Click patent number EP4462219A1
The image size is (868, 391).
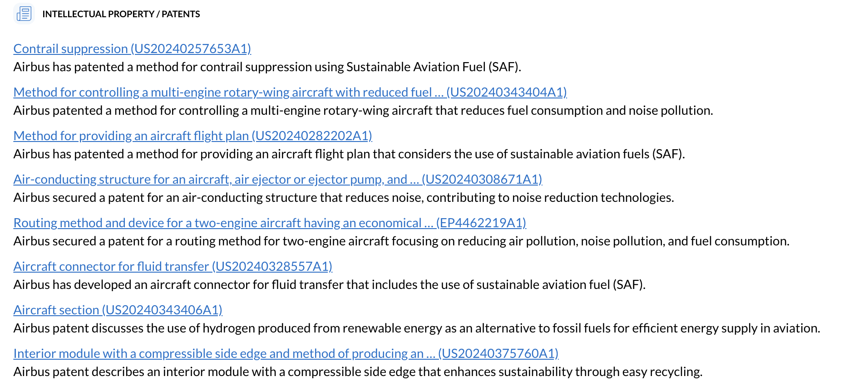[x=481, y=223]
